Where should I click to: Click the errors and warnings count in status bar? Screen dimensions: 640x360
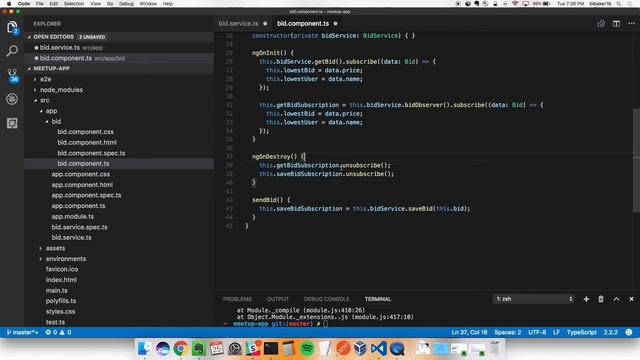pos(58,332)
